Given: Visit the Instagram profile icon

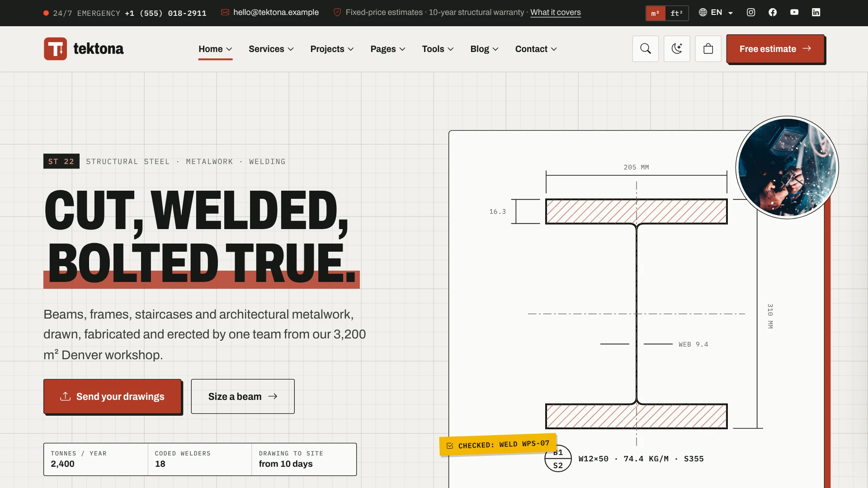Looking at the screenshot, I should [751, 12].
